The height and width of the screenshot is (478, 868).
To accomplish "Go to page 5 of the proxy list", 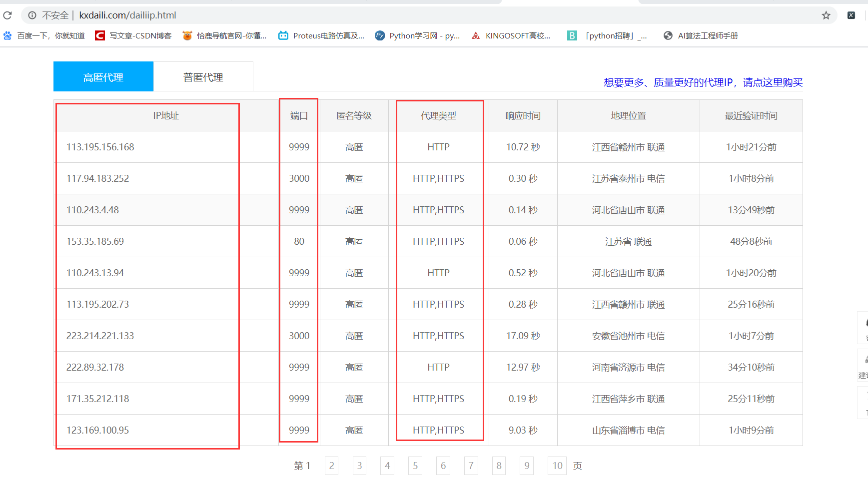I will pos(415,466).
